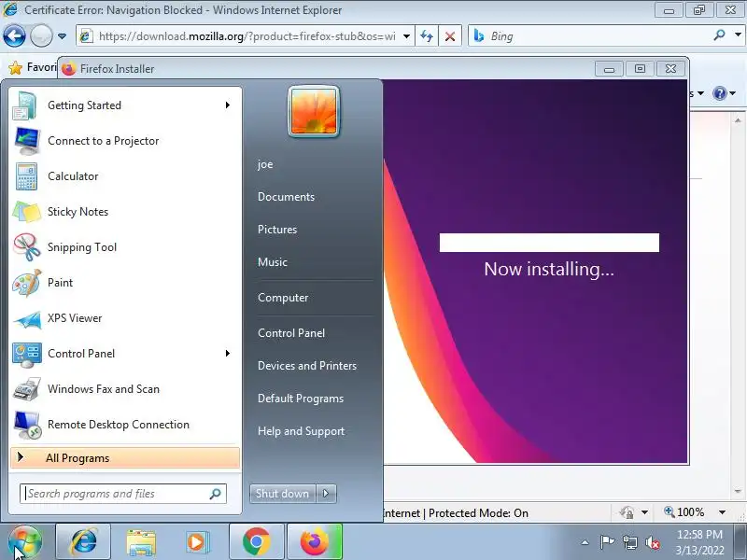Switch to Firefox installer taskbar button
This screenshot has width=747, height=560.
(x=315, y=542)
